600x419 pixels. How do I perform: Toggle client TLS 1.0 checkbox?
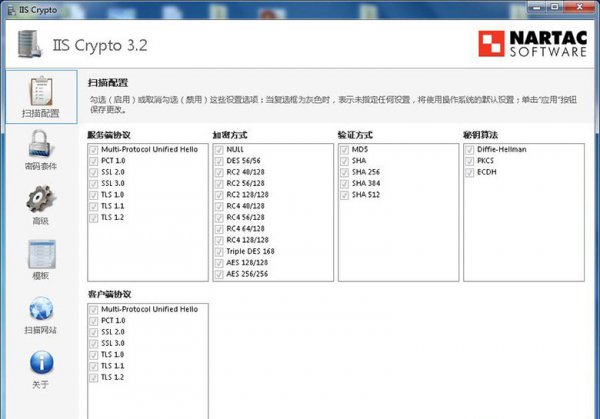pyautogui.click(x=94, y=355)
